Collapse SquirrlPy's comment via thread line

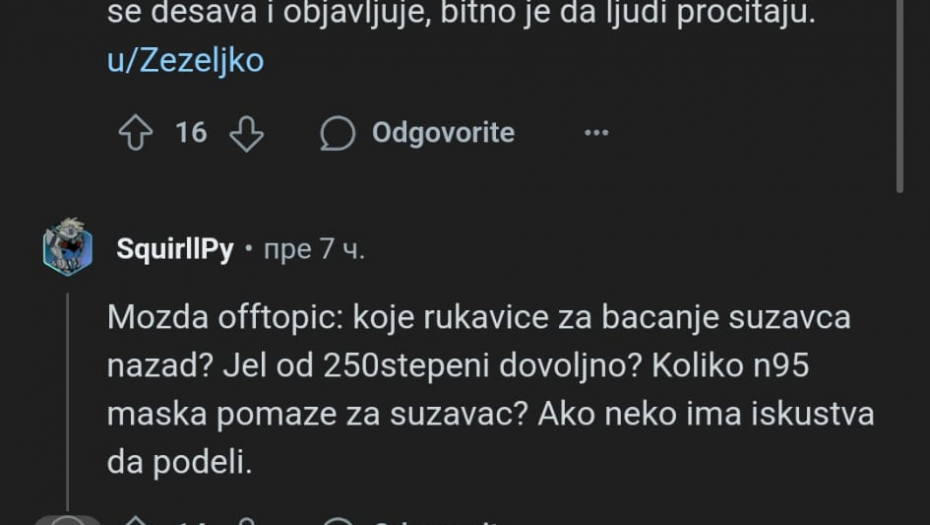(68, 400)
